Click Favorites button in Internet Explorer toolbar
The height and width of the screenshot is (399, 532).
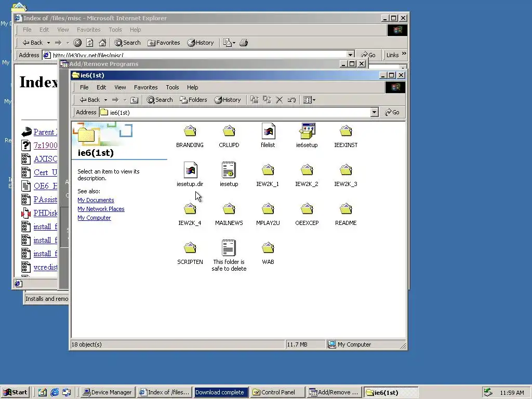click(x=164, y=43)
